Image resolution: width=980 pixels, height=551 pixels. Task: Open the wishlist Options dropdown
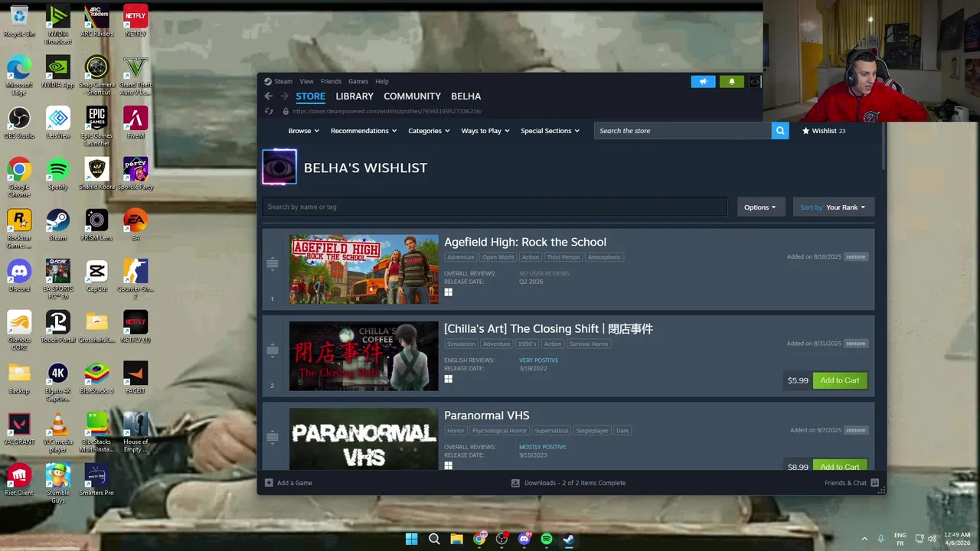pos(760,207)
